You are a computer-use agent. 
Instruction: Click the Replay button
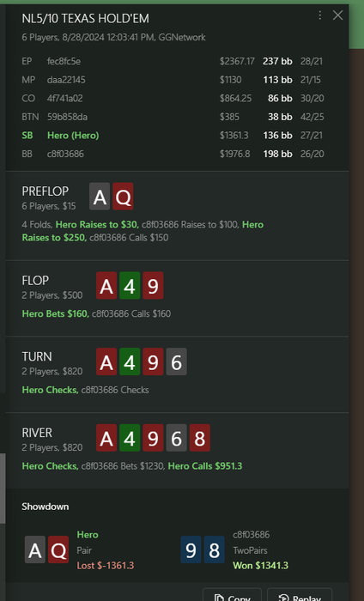pos(300,595)
